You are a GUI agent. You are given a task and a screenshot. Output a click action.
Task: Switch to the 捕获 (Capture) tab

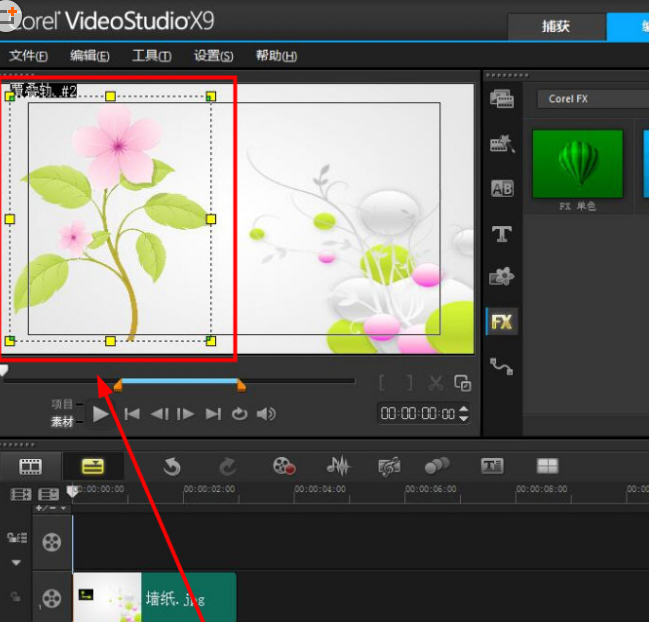tap(555, 27)
